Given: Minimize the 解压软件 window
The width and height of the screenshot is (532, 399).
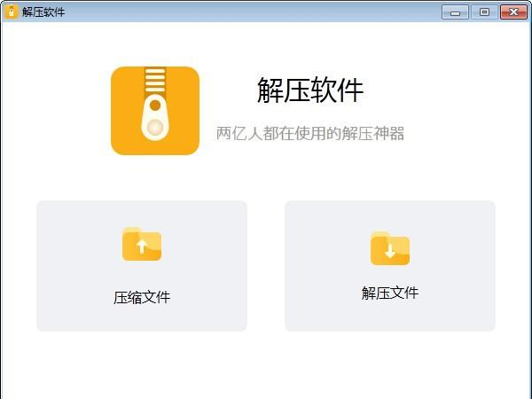Looking at the screenshot, I should coord(456,12).
